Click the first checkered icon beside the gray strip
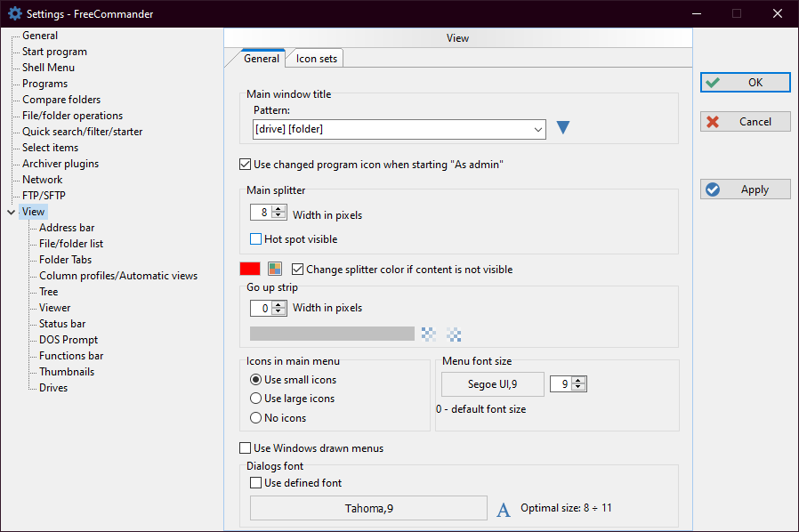Viewport: 799px width, 532px height. [429, 334]
